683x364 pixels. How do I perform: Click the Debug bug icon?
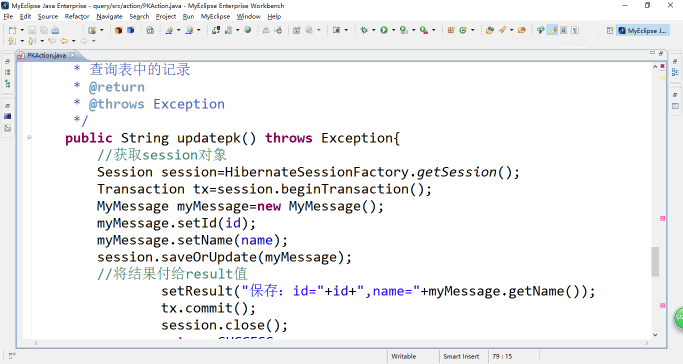[364, 30]
